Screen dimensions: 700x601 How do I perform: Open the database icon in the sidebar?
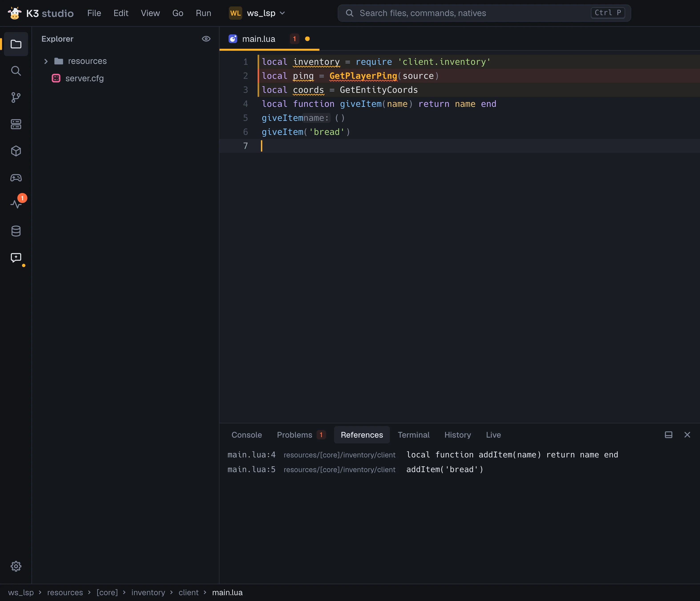tap(16, 231)
